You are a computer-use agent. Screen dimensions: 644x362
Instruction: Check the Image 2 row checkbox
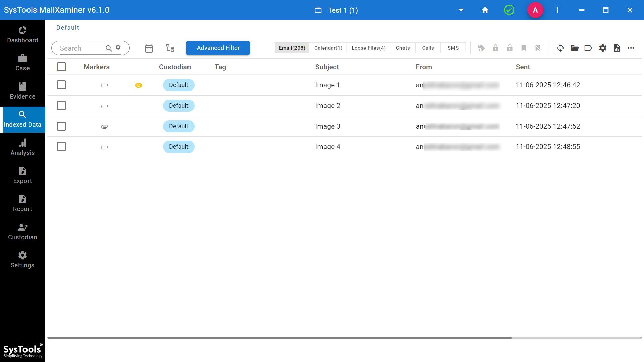coord(61,106)
